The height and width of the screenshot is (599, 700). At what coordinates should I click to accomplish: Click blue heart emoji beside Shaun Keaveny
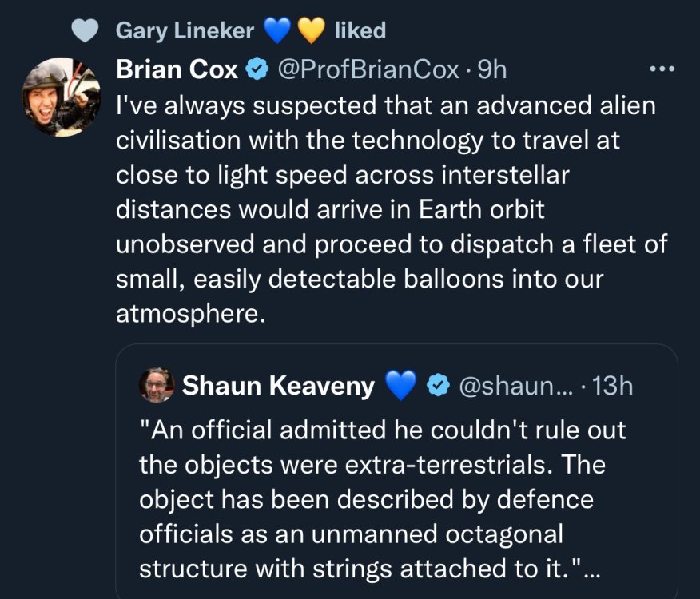(x=401, y=387)
